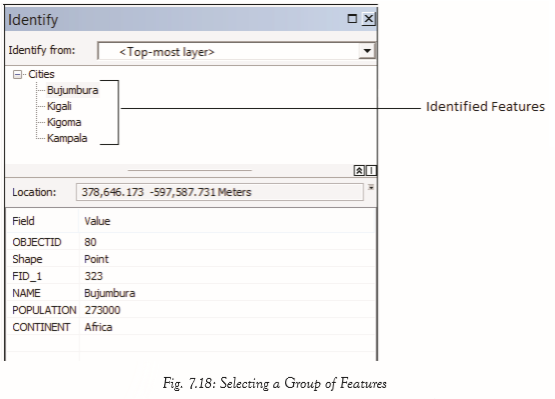
Task: Click the panel layout toggle icon beside chevrons
Action: 371,171
